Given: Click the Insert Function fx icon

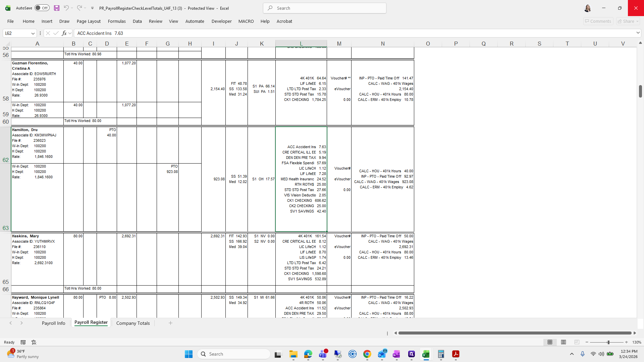Looking at the screenshot, I should click(64, 33).
